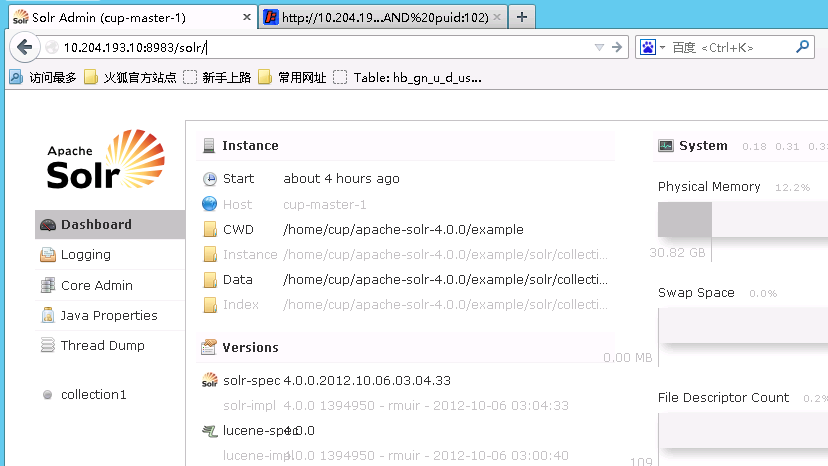
Task: Switch to Solr Admin (cup-master-1) tab
Action: coord(132,17)
